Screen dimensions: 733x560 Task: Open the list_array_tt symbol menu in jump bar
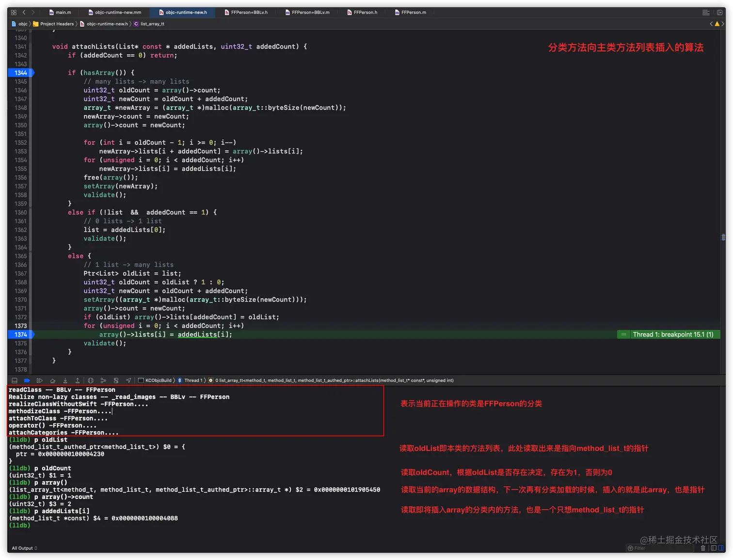(151, 24)
